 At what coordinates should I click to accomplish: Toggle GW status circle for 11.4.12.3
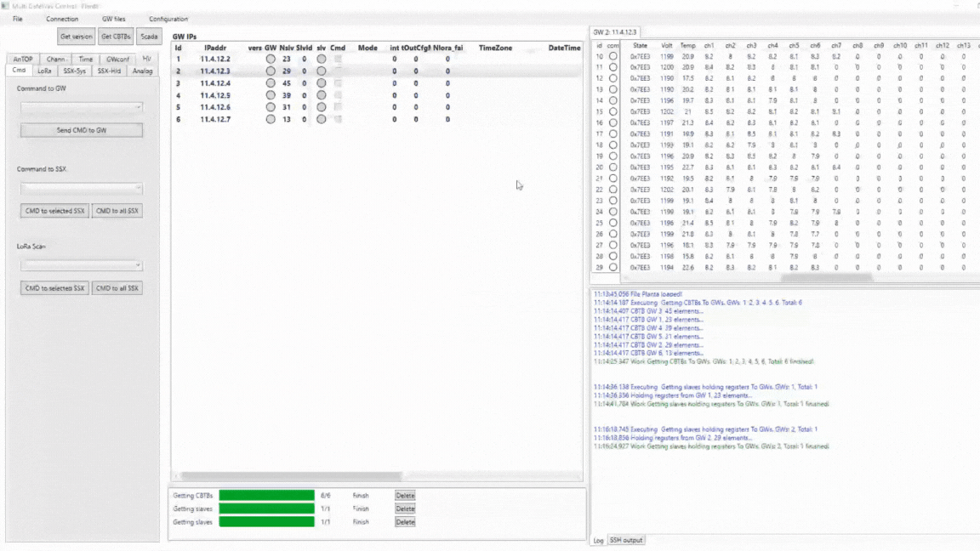click(x=271, y=71)
